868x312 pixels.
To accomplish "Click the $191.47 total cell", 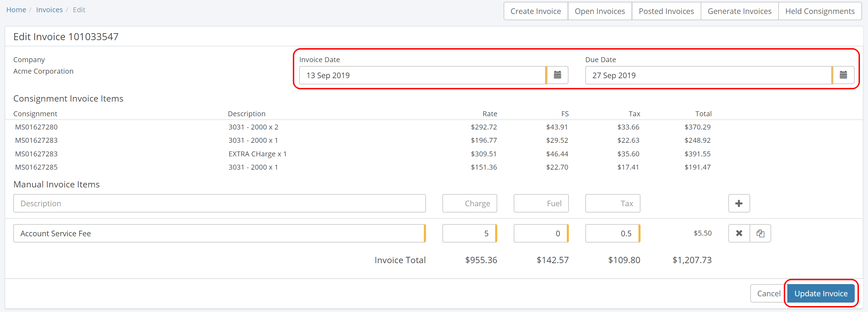I will (x=697, y=167).
